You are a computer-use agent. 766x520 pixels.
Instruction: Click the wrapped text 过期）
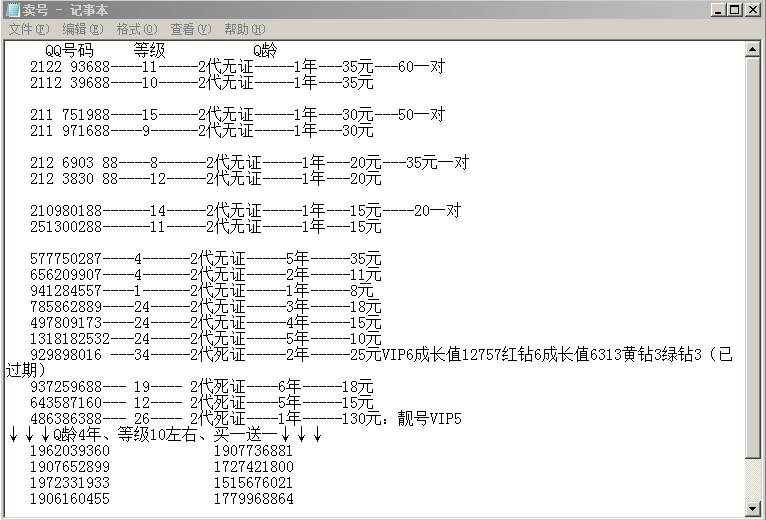coord(25,370)
